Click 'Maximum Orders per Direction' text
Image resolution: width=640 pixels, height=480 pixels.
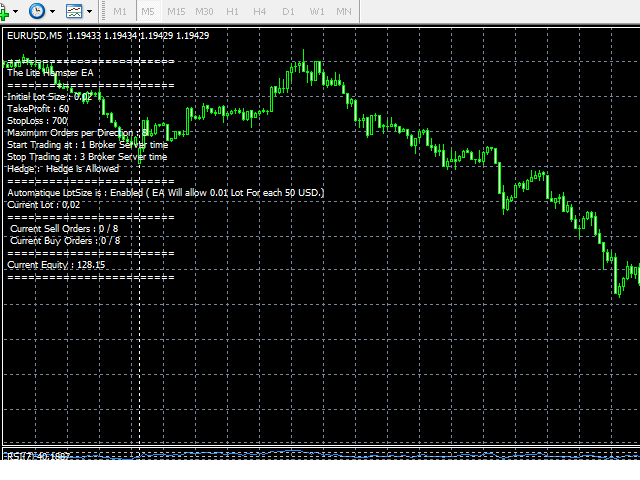70,133
